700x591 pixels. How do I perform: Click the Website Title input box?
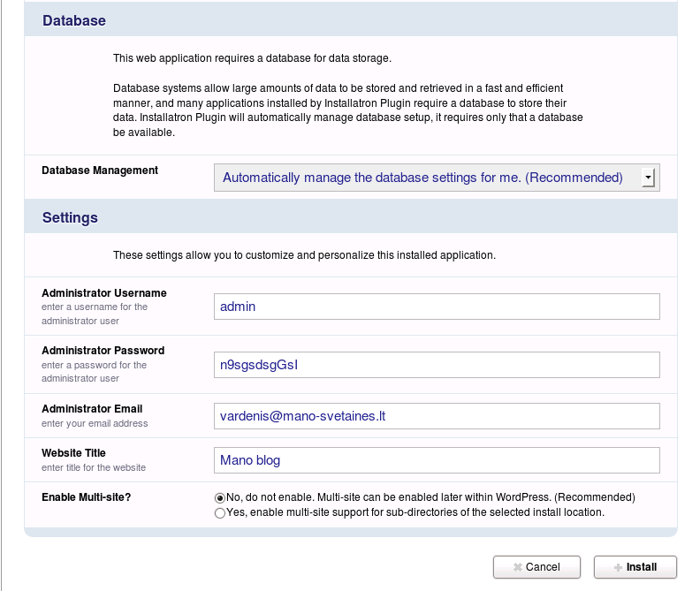click(437, 460)
